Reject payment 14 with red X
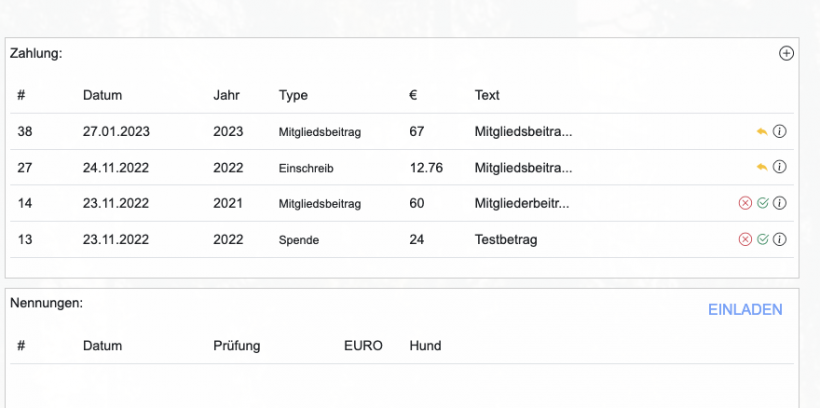 tap(744, 203)
